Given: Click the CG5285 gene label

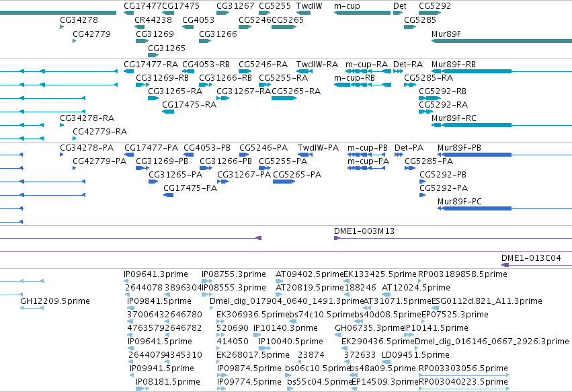Looking at the screenshot, I should point(420,19).
